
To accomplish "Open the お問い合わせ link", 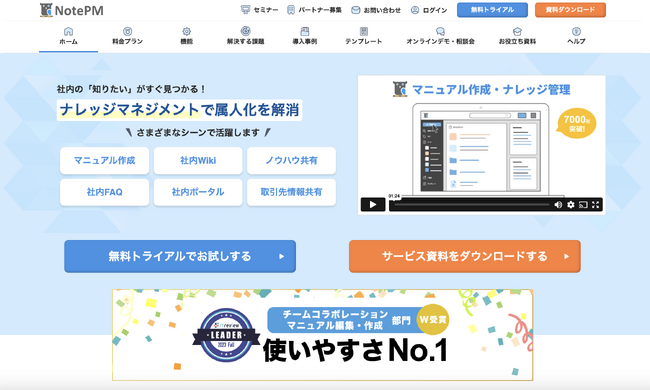I will click(x=376, y=10).
